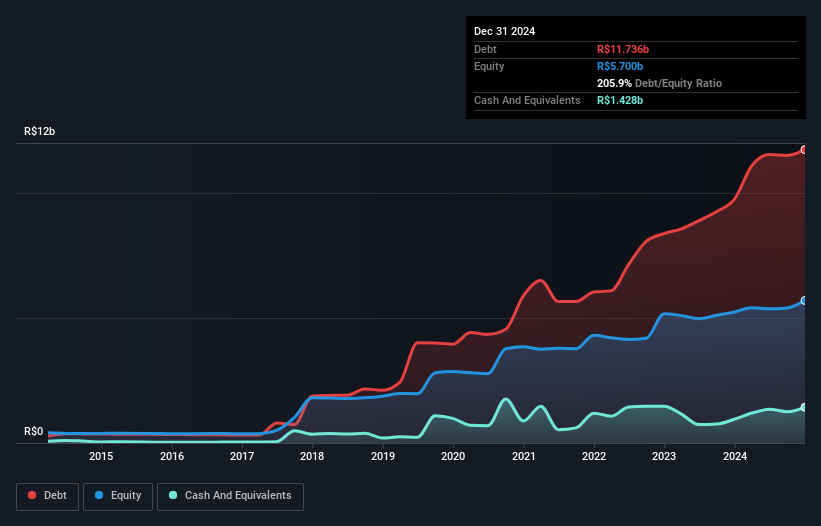Click the R$1.428b cash value
Viewport: 821px width, 526px height.
(619, 100)
